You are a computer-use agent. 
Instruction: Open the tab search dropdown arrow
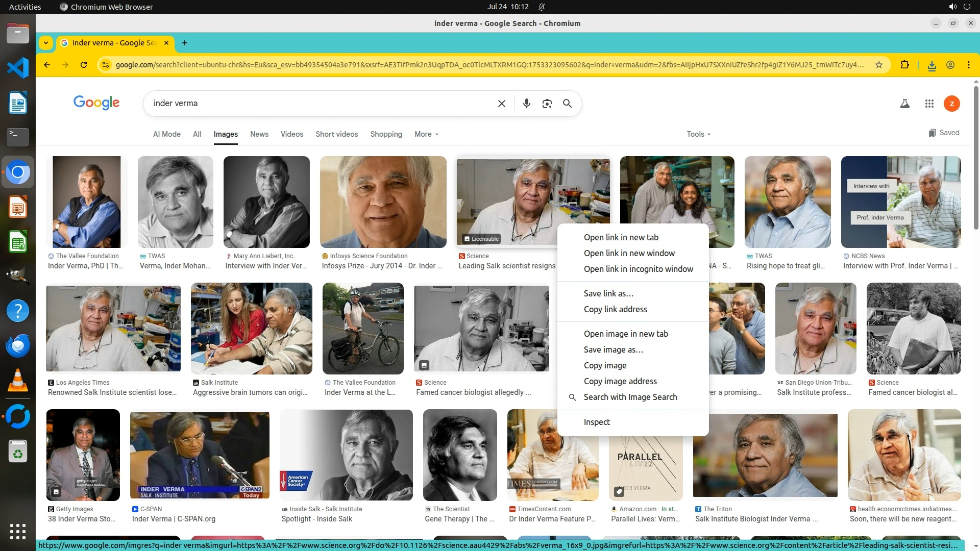(46, 43)
